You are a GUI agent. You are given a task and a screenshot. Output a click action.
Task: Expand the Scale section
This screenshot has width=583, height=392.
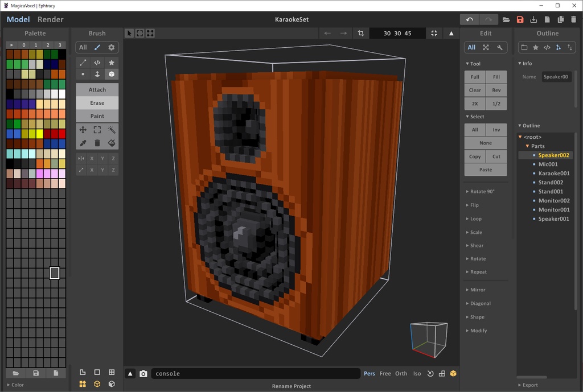tap(474, 232)
